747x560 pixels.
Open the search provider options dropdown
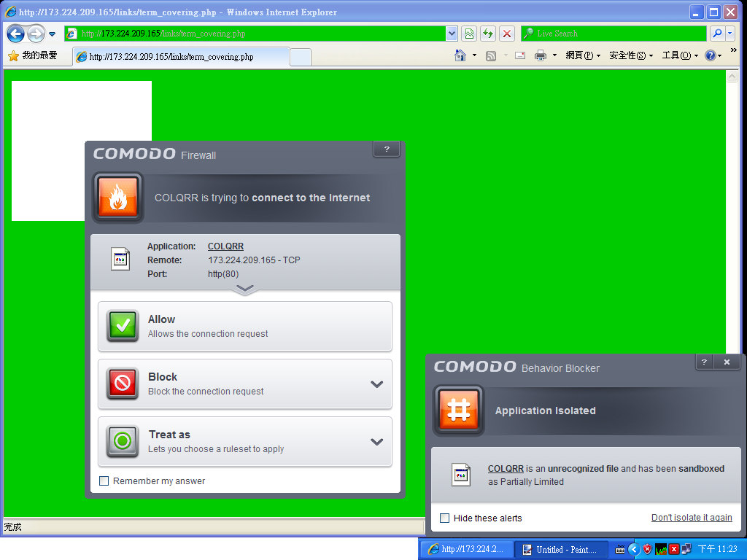click(729, 34)
